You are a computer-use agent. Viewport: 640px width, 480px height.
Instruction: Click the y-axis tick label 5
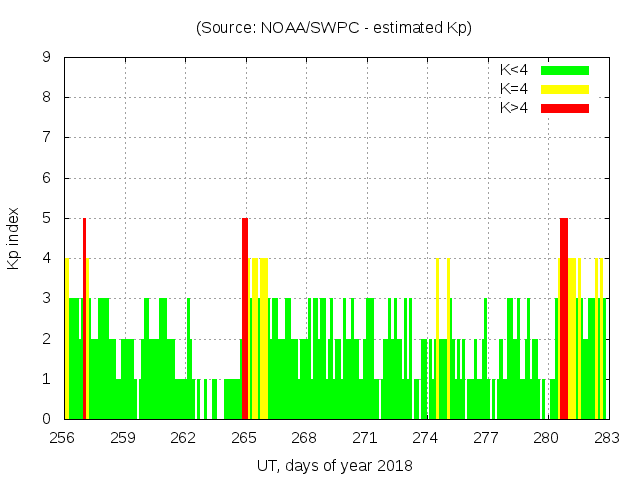47,218
